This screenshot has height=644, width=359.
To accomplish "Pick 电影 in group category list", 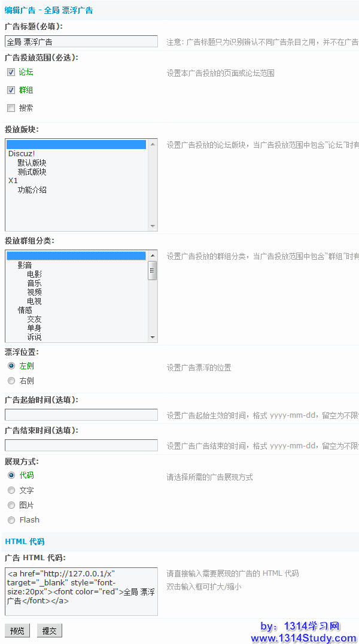I will [x=34, y=274].
